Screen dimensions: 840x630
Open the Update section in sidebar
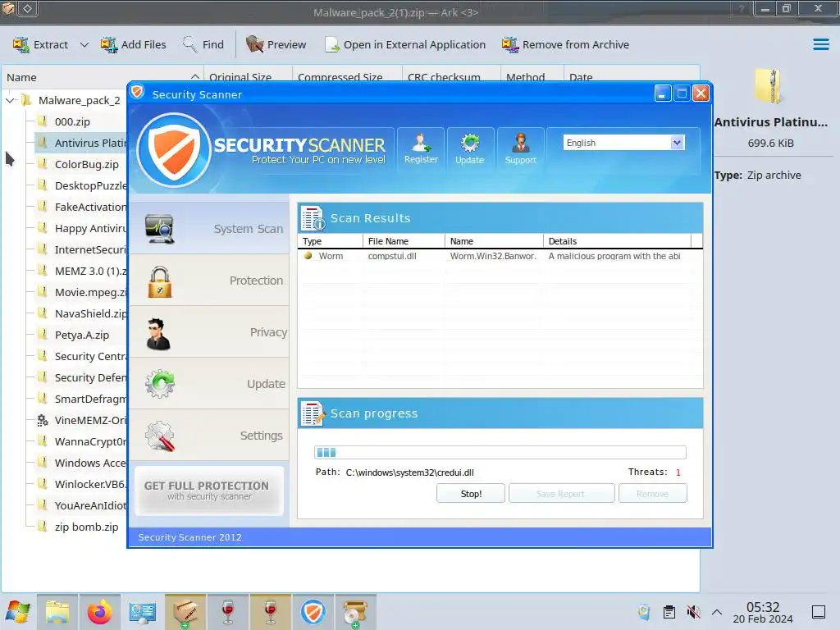coord(209,384)
